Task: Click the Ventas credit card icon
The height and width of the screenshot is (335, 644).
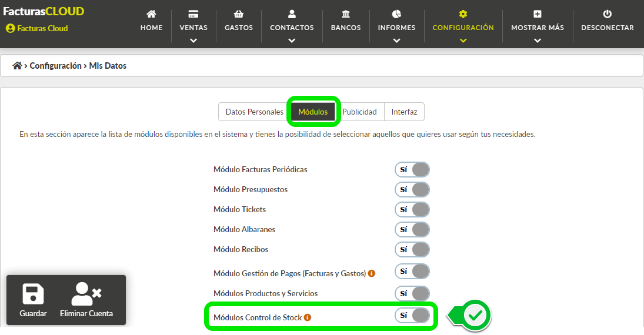Action: tap(193, 14)
